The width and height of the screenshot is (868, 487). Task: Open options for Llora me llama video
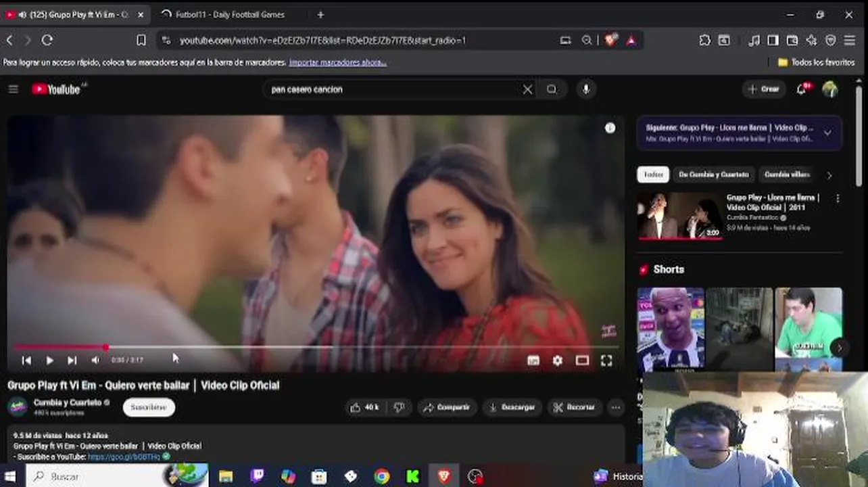point(838,199)
